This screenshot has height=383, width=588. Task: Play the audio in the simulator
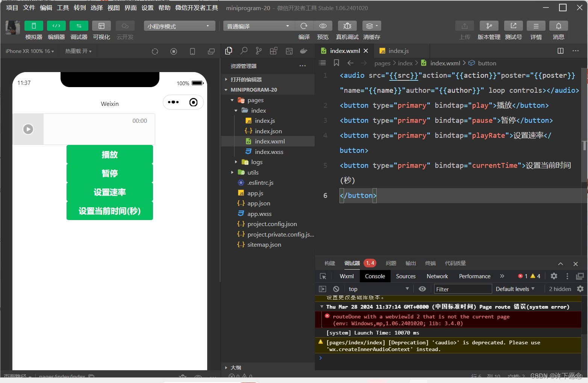tap(28, 129)
